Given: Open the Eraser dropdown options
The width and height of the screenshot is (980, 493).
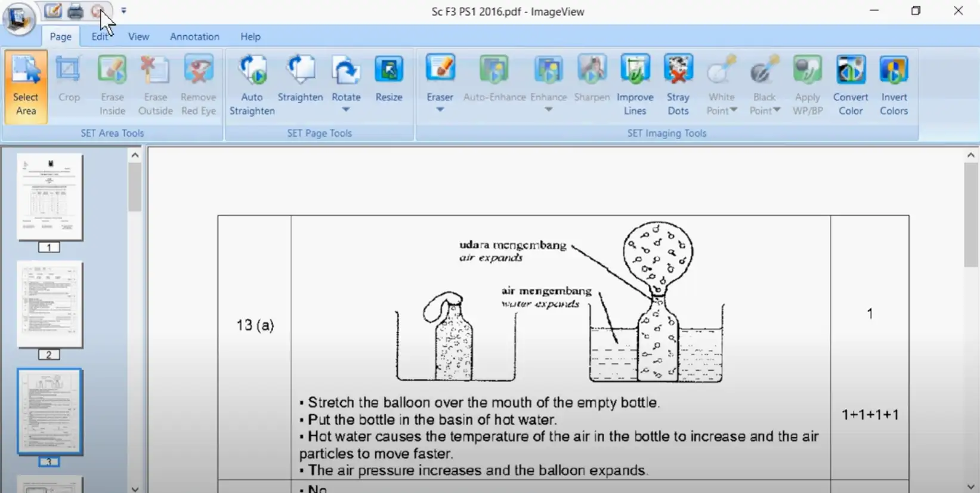Looking at the screenshot, I should [440, 110].
